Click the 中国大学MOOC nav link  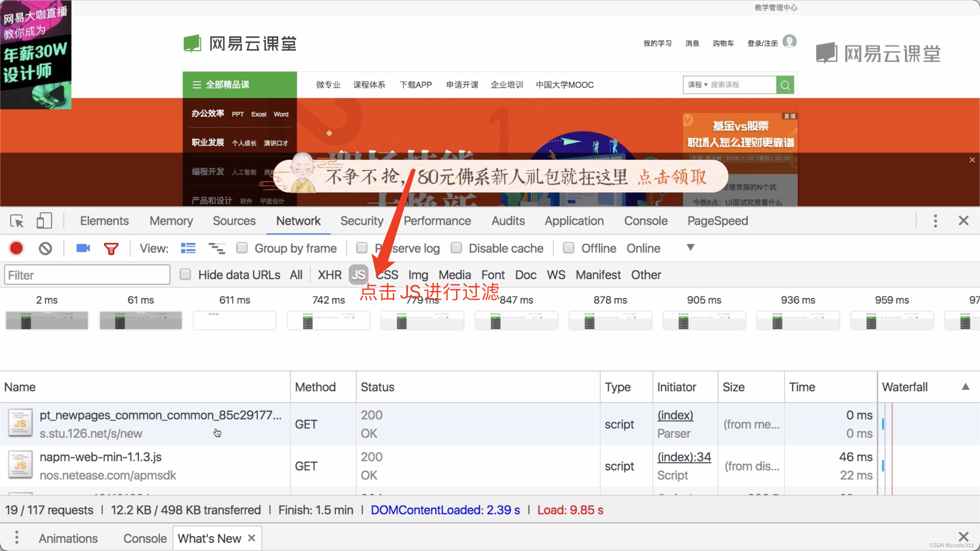coord(564,85)
